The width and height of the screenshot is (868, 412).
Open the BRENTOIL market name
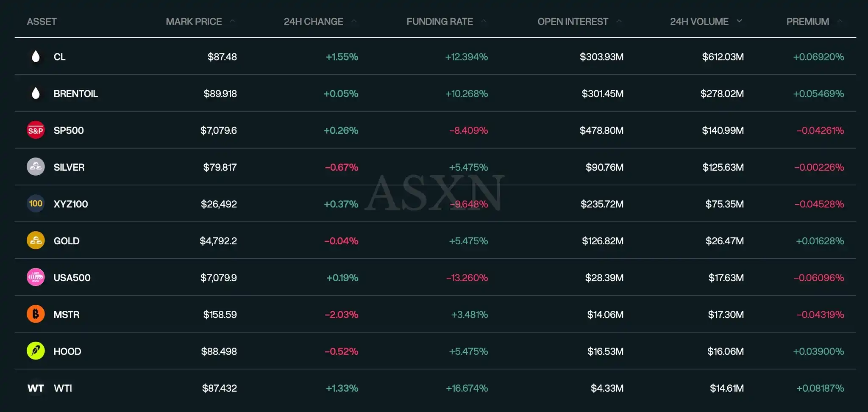[75, 94]
